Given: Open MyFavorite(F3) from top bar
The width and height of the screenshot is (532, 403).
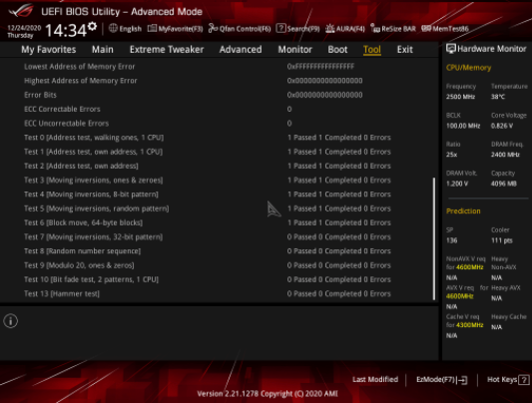Looking at the screenshot, I should [x=176, y=29].
